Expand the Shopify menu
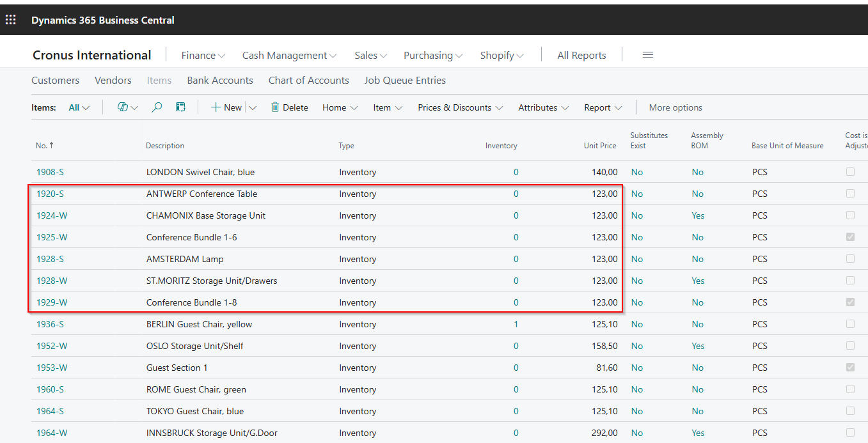The image size is (868, 443). 502,56
